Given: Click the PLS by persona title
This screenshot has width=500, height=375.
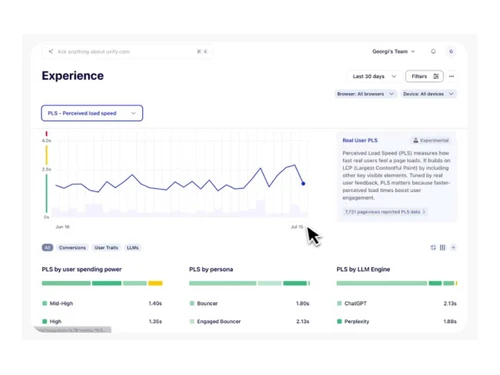Looking at the screenshot, I should coord(211,269).
